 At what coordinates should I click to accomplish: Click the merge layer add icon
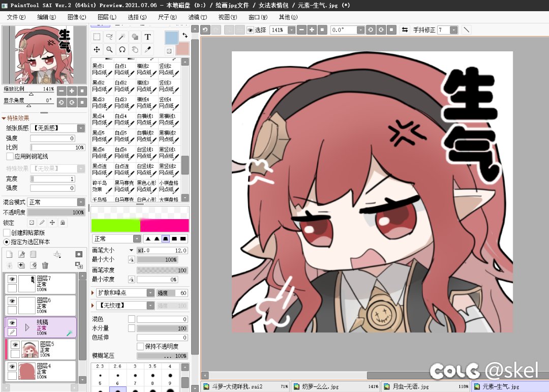[x=21, y=265]
